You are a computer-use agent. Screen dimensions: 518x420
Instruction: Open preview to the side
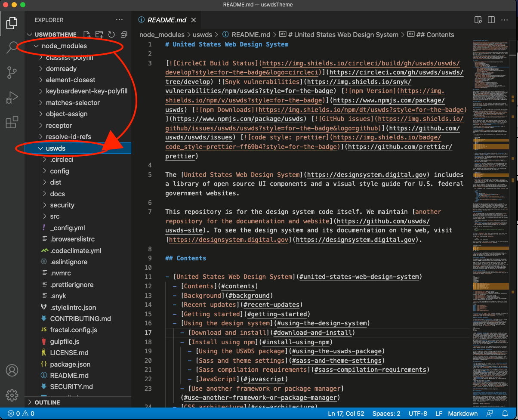point(478,20)
